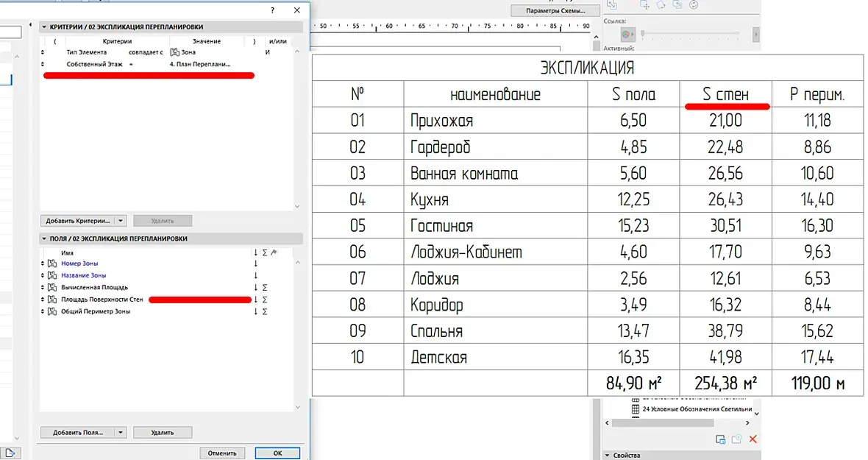This screenshot has width=868, height=460.
Task: Click the Отменить button
Action: 222,453
